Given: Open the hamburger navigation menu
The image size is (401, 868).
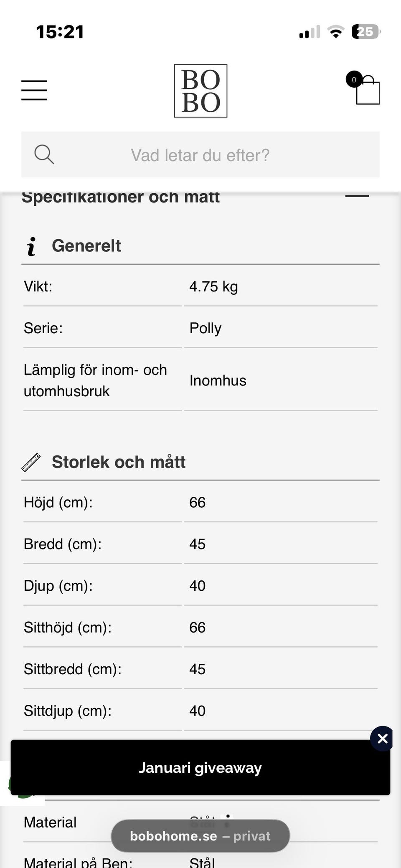Looking at the screenshot, I should 34,90.
